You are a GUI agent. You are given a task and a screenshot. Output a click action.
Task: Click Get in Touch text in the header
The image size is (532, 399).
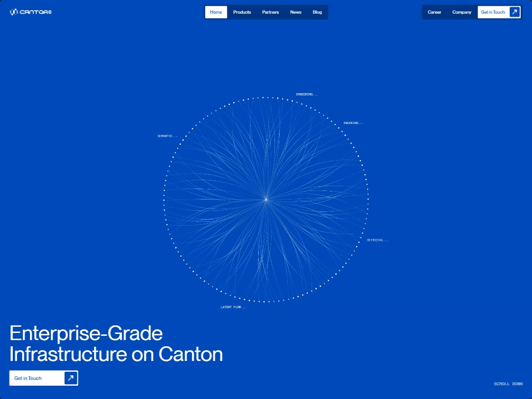pyautogui.click(x=493, y=12)
